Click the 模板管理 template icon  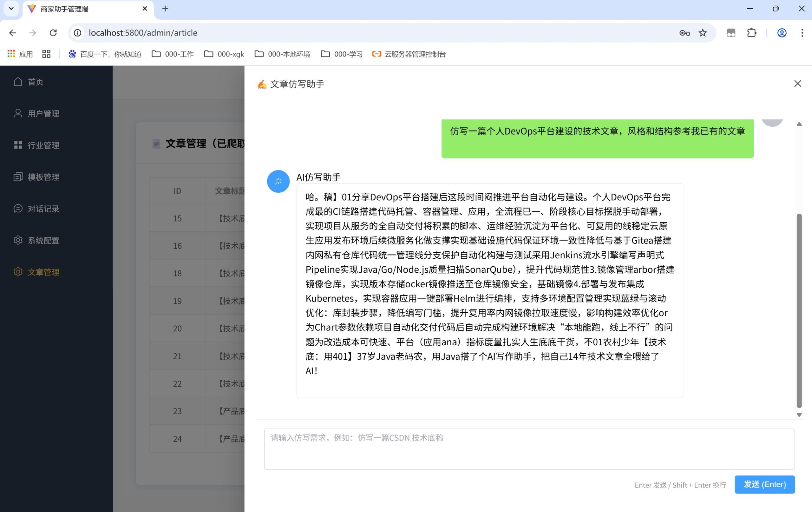click(18, 177)
